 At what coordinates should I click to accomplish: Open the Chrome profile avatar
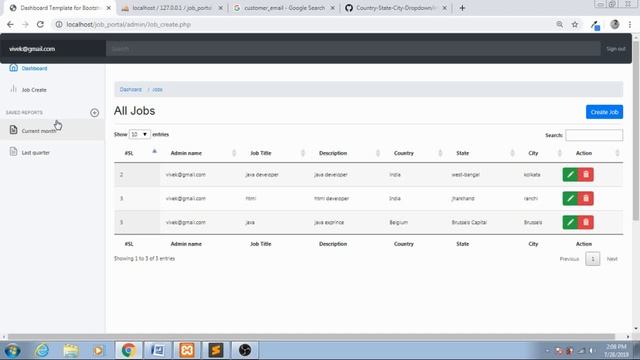pos(614,24)
